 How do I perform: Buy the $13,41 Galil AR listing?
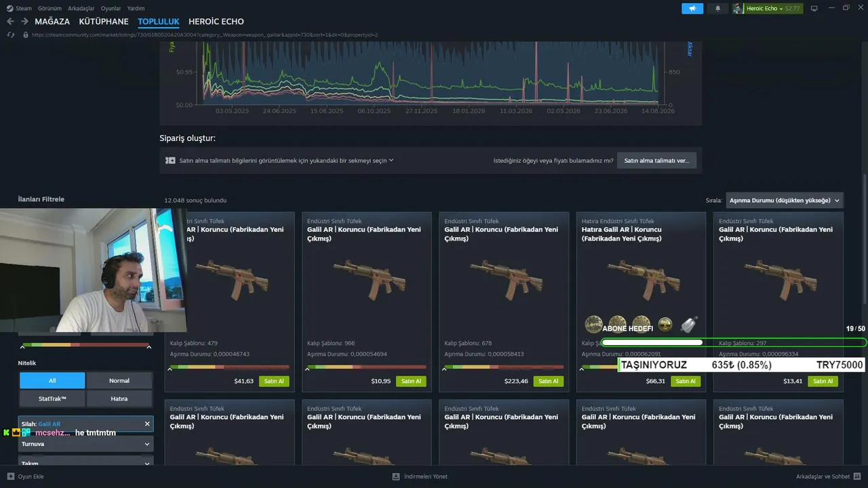click(x=823, y=381)
